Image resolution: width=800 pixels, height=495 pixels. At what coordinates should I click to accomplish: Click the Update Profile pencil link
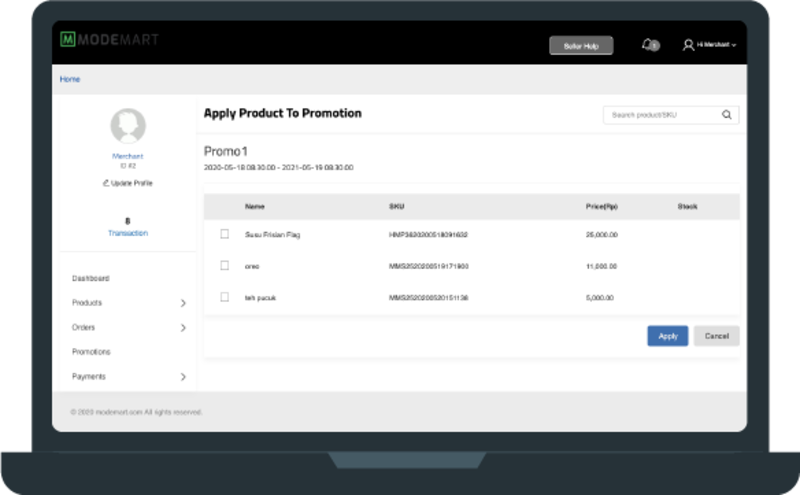(128, 183)
